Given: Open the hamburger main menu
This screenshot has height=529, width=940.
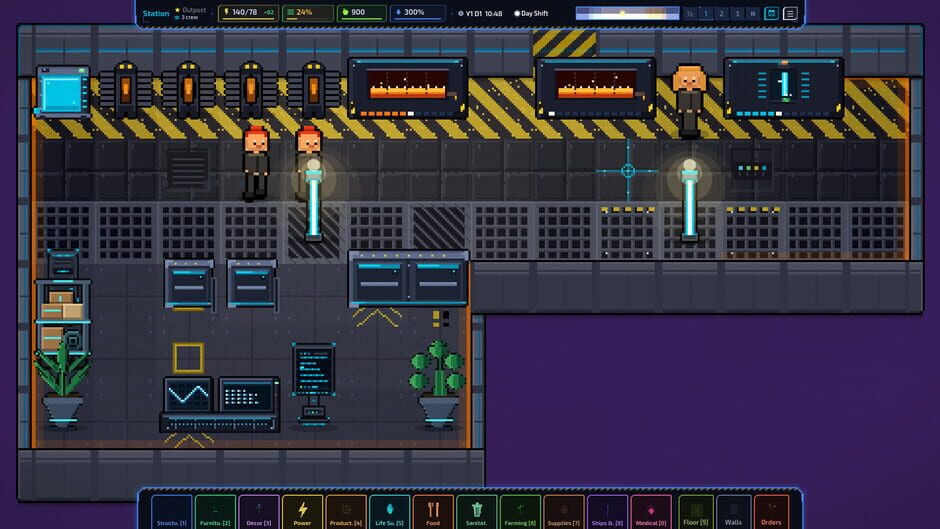Looking at the screenshot, I should (790, 13).
